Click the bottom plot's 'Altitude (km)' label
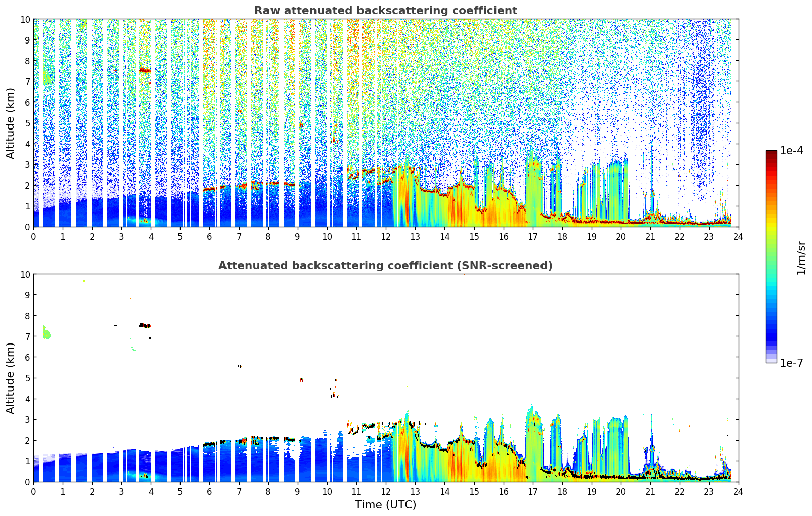This screenshot has width=812, height=516. pos(11,378)
